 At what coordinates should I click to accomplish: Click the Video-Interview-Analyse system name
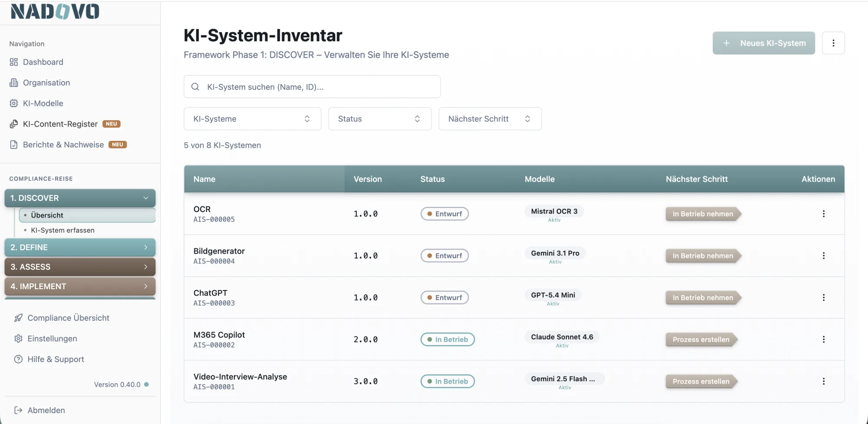click(x=240, y=377)
